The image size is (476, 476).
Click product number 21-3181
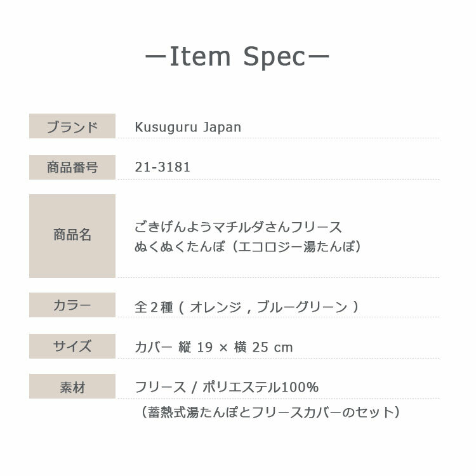click(162, 168)
